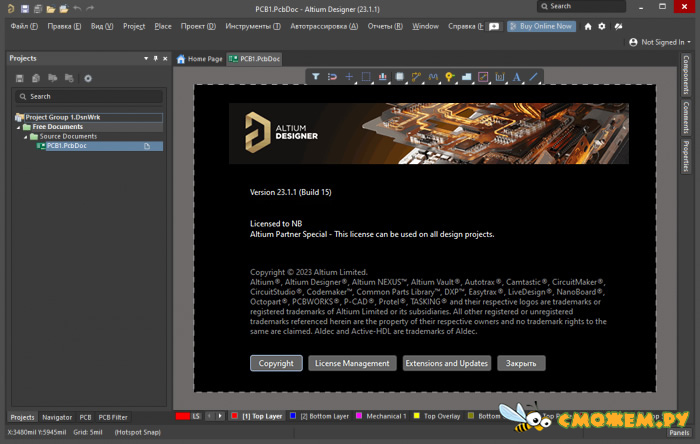This screenshot has width=700, height=444.
Task: Switch to the Home Page tab
Action: pos(200,59)
